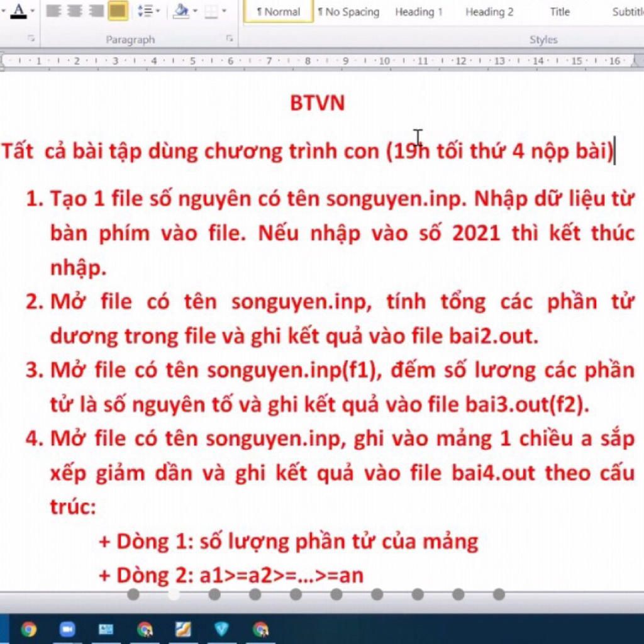Center the paragraph text
This screenshot has height=644, width=644.
[75, 11]
